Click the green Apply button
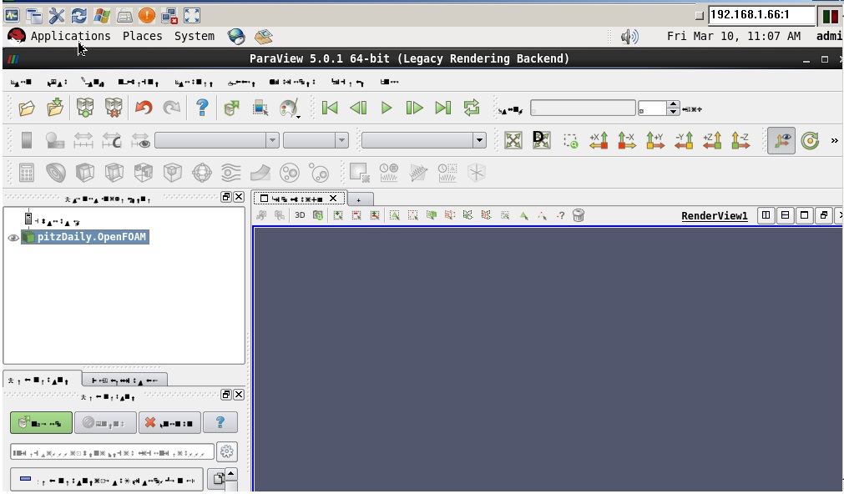Viewport: 844px width, 504px height. click(x=41, y=423)
